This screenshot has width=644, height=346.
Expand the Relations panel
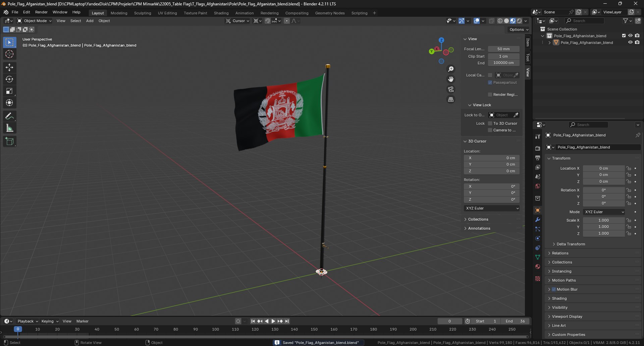(560, 253)
